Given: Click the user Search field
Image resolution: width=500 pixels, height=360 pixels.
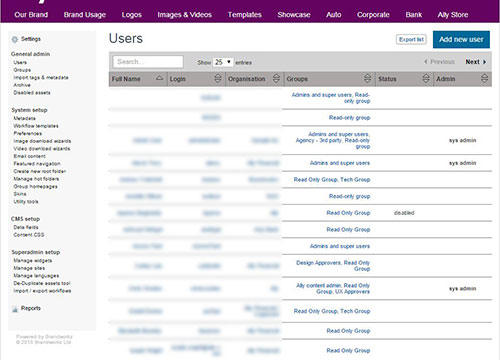Looking at the screenshot, I should pos(148,62).
